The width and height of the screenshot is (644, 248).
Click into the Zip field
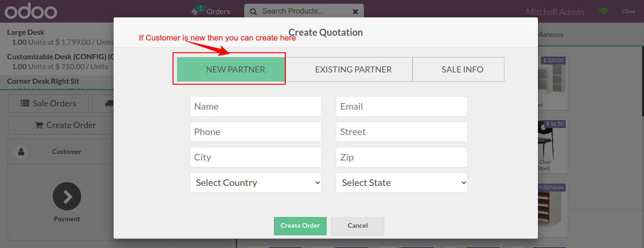(402, 157)
